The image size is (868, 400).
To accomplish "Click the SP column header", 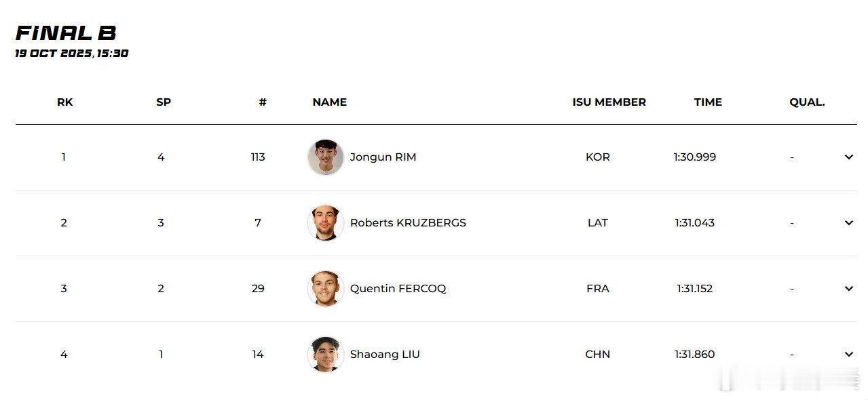I will (x=164, y=102).
